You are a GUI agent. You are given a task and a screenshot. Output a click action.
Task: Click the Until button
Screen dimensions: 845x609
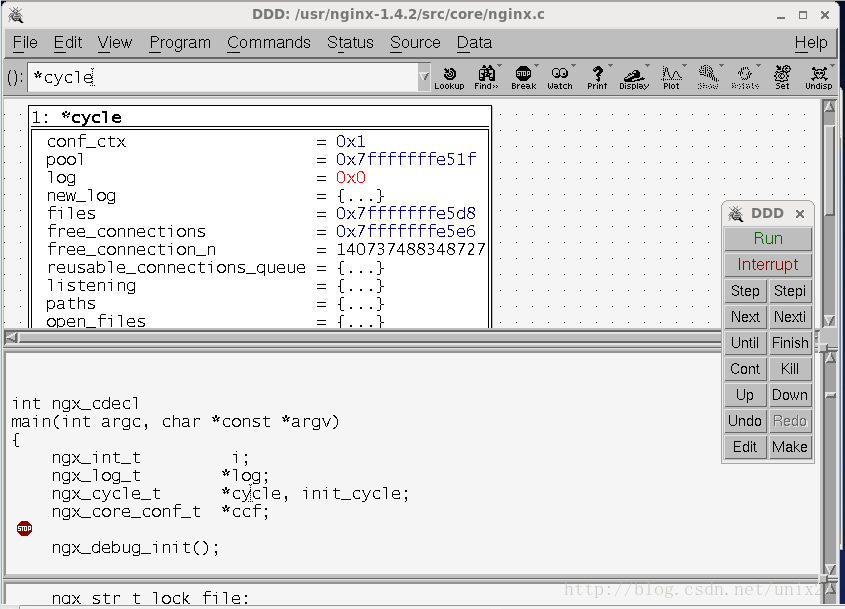click(745, 343)
